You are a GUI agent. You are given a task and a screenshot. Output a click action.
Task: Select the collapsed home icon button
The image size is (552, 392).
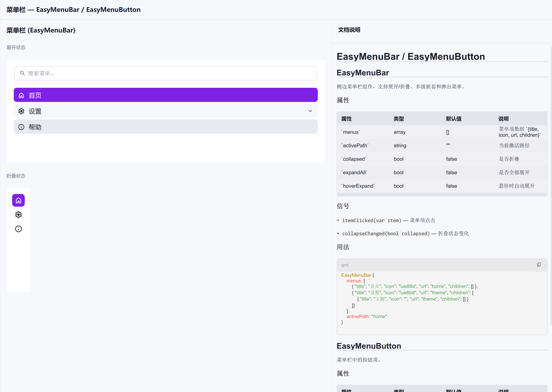(x=19, y=200)
